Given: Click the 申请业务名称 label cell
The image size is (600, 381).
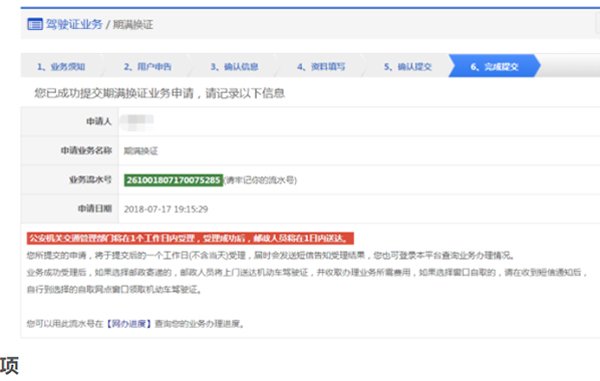Looking at the screenshot, I should (x=70, y=151).
